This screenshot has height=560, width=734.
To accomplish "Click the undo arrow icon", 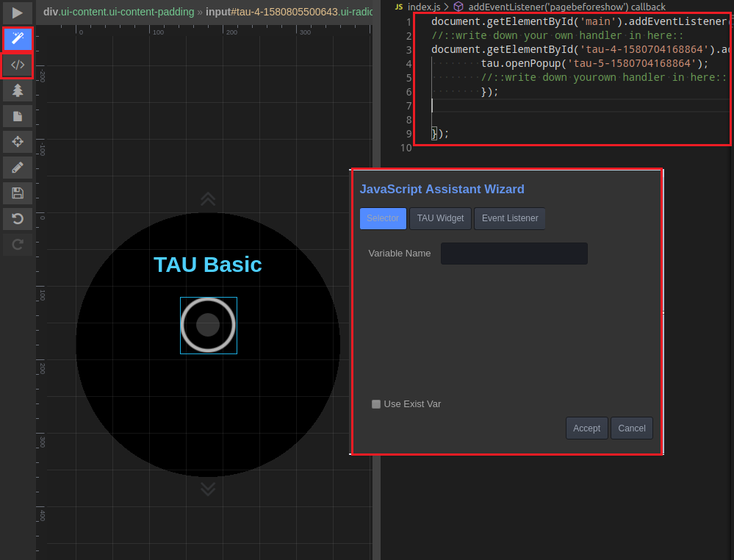I will pos(18,219).
